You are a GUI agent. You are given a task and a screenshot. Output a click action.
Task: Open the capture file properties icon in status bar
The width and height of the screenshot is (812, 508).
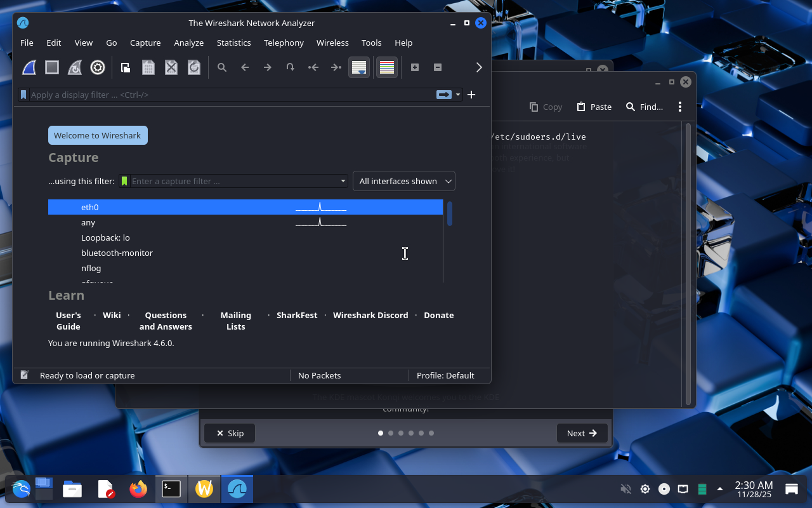coord(24,375)
